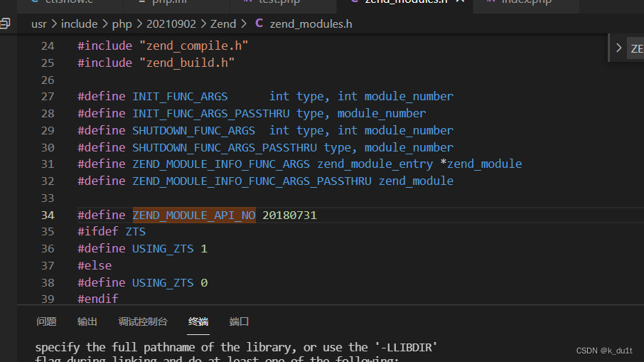644x362 pixels.
Task: Click the overlapping-squares icon left of breadcrumbs
Action: pos(5,23)
